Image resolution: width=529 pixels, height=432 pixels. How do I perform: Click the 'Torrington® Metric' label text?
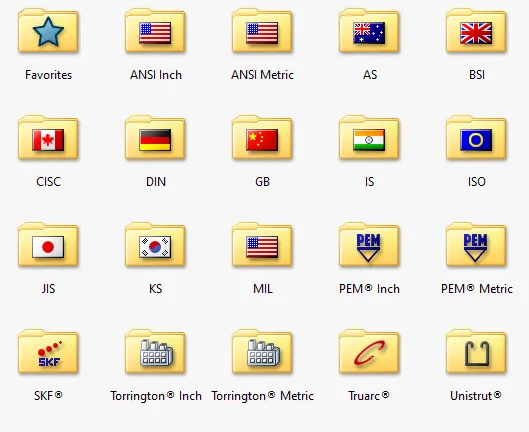(x=262, y=396)
